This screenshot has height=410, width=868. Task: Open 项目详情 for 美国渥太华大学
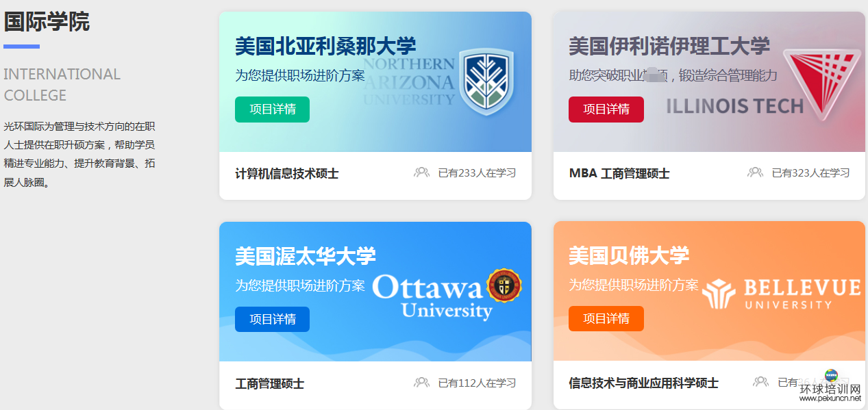coord(272,319)
